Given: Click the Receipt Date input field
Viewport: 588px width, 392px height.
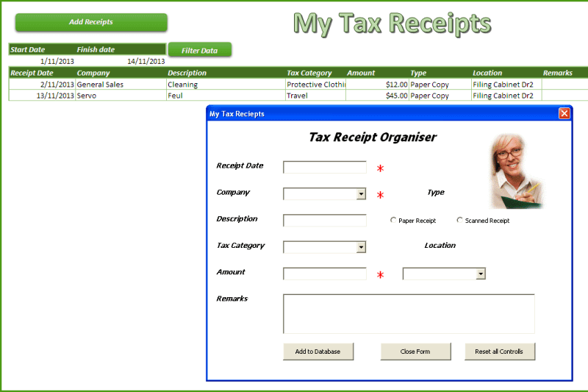Looking at the screenshot, I should (x=325, y=167).
